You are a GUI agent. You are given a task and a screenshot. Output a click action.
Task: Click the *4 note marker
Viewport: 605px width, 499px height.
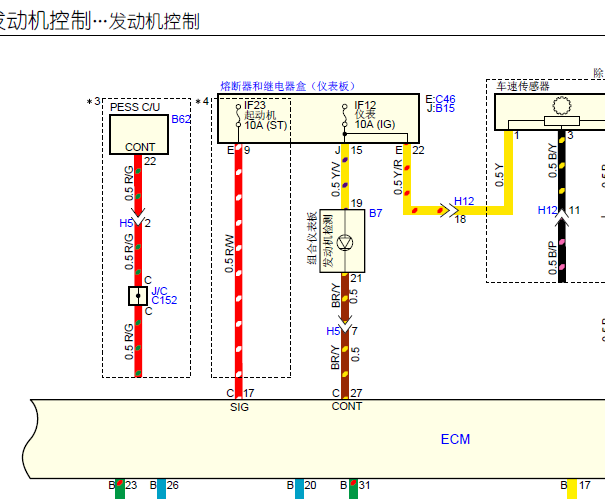(x=202, y=101)
